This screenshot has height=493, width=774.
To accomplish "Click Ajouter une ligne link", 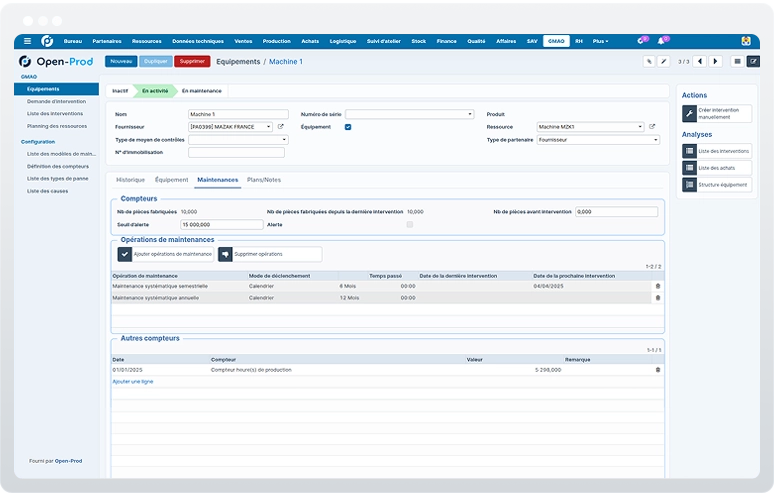I will pos(133,381).
